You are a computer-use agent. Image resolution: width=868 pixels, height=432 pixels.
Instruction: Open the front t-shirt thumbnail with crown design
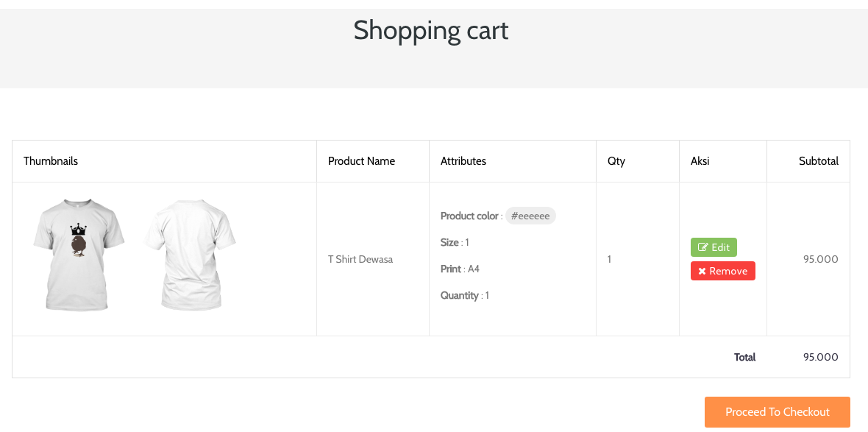pyautogui.click(x=77, y=254)
